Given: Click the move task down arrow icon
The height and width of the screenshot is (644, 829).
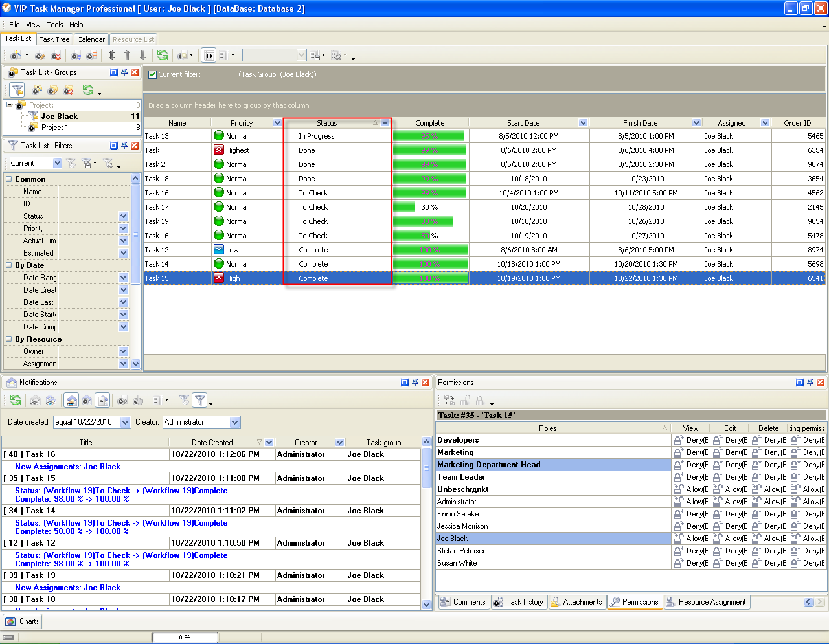Looking at the screenshot, I should (x=142, y=56).
